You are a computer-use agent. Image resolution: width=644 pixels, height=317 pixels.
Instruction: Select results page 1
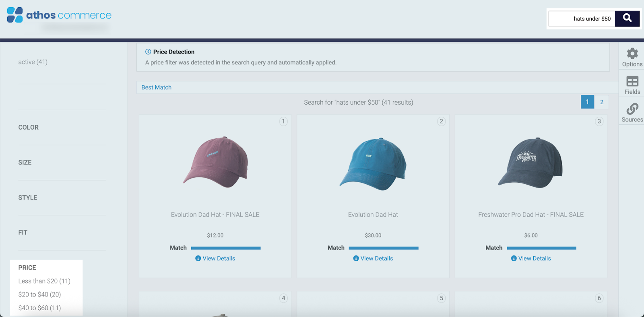[x=587, y=102]
